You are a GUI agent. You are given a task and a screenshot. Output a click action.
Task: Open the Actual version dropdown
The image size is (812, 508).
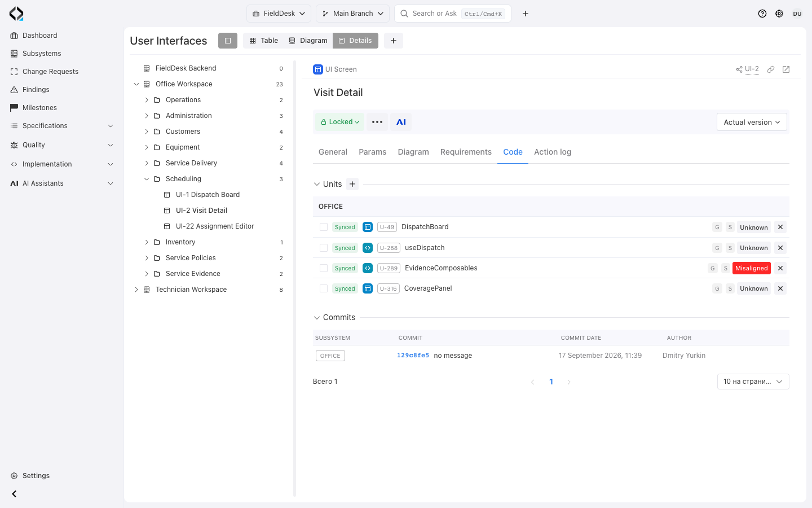point(752,122)
